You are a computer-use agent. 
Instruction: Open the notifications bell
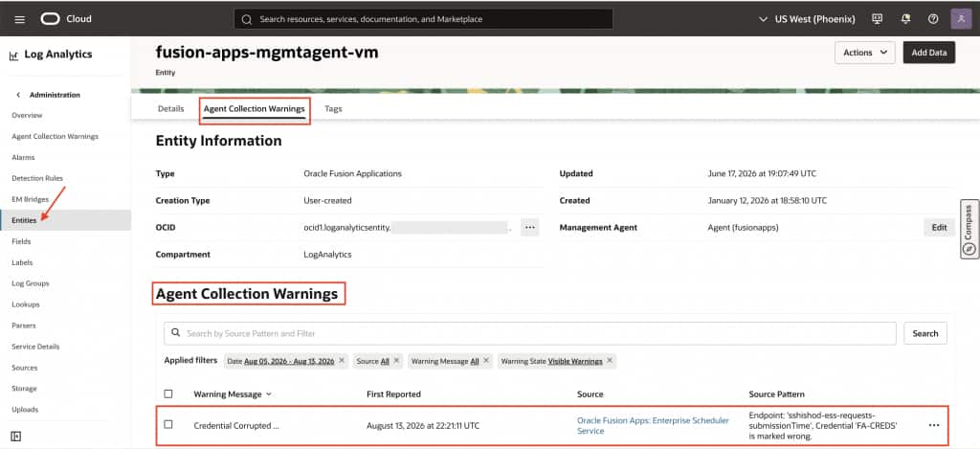pos(905,19)
